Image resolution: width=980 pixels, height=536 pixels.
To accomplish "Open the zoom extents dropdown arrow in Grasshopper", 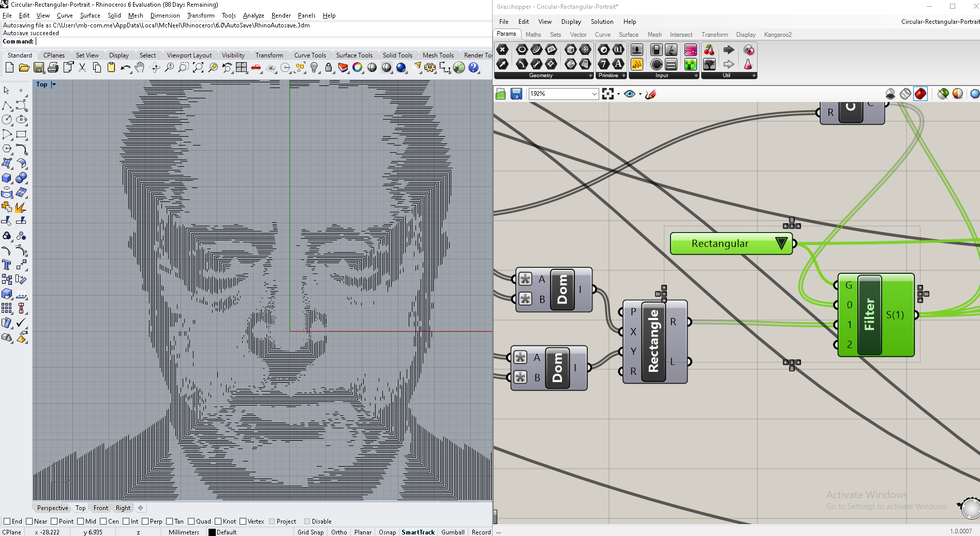I will click(x=618, y=94).
